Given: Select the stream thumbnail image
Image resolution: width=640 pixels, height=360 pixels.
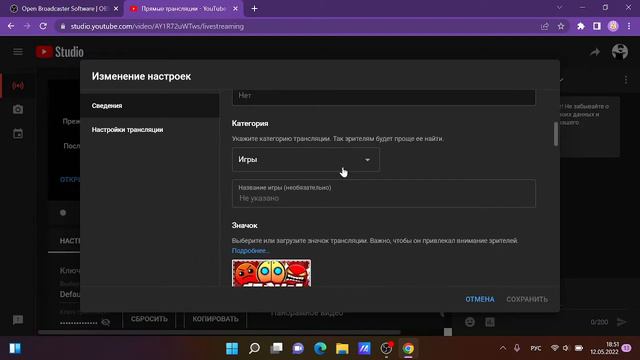Looking at the screenshot, I should click(271, 273).
